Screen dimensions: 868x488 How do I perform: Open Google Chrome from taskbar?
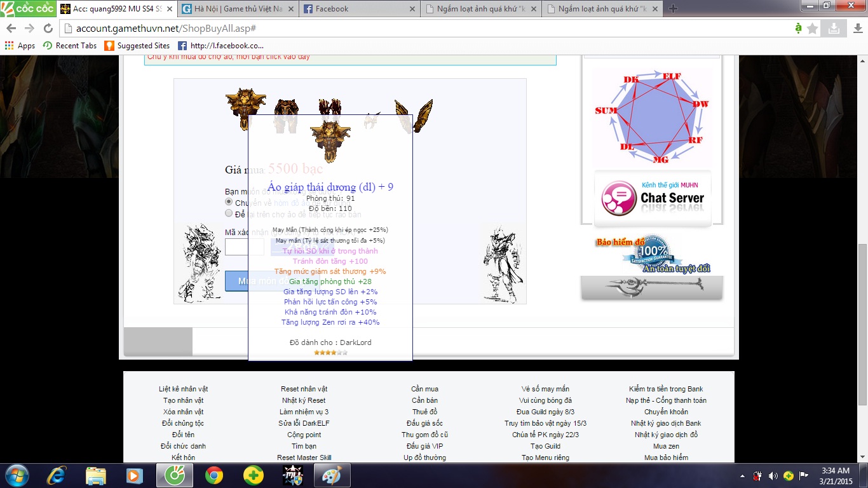pos(214,476)
